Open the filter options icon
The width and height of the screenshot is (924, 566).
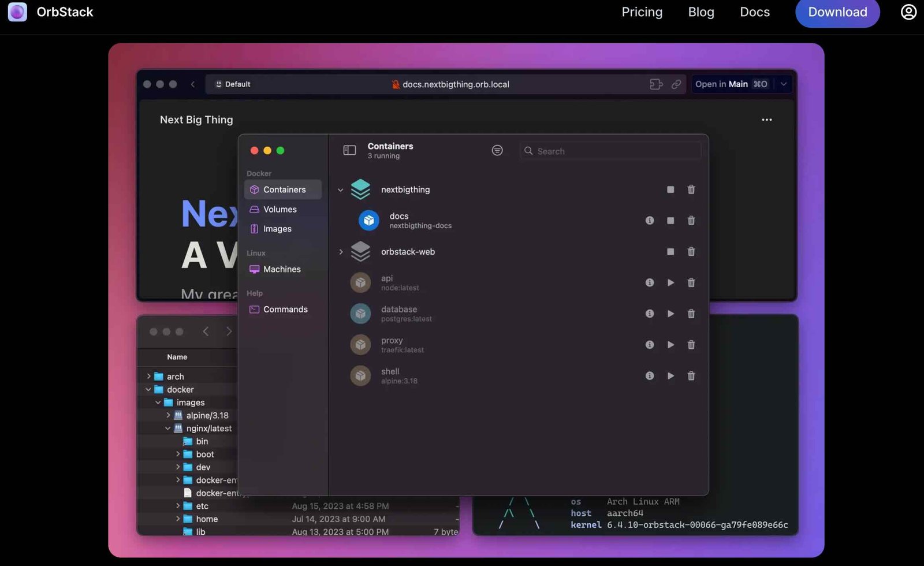tap(497, 150)
